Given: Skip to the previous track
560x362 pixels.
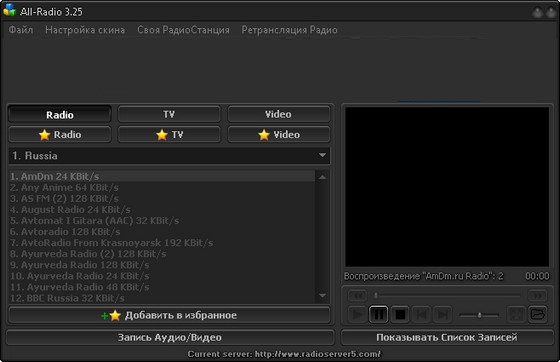Looking at the screenshot, I should [x=421, y=315].
